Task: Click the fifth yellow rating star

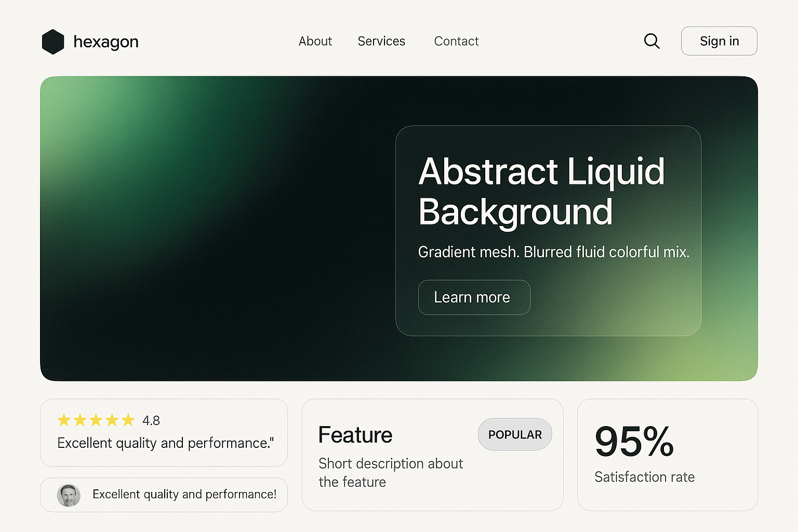Action: pyautogui.click(x=128, y=420)
